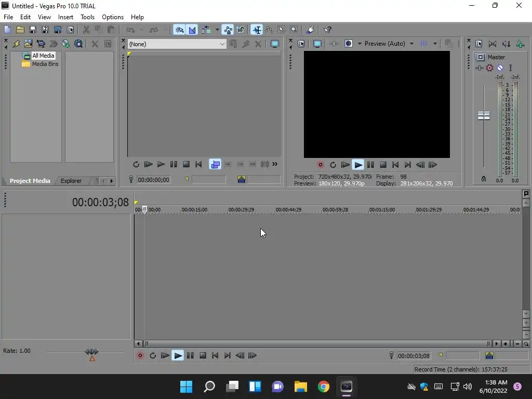Open the Overlays dropdown arrow in preview
The height and width of the screenshot is (399, 532).
point(435,44)
